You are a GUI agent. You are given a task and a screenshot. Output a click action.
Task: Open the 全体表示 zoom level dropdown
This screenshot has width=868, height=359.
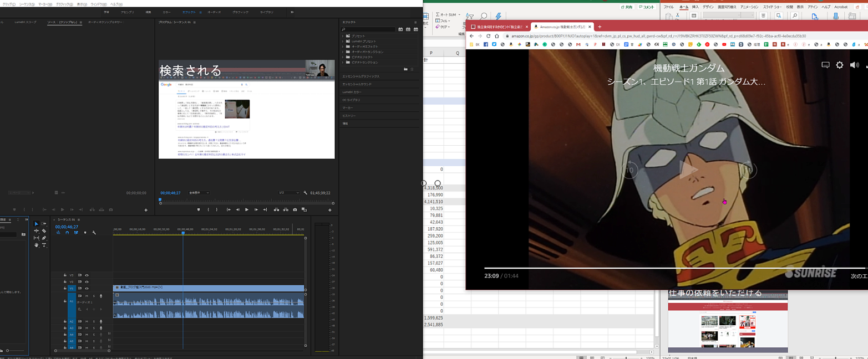tap(199, 193)
